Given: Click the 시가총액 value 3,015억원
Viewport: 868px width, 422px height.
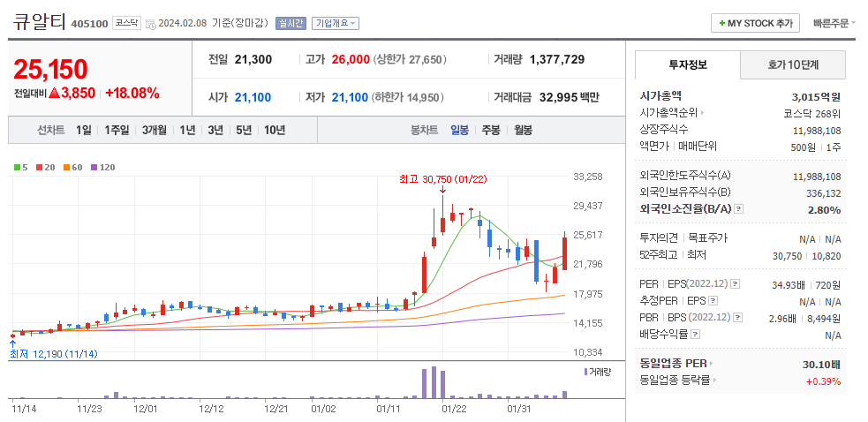Looking at the screenshot, I should (817, 97).
